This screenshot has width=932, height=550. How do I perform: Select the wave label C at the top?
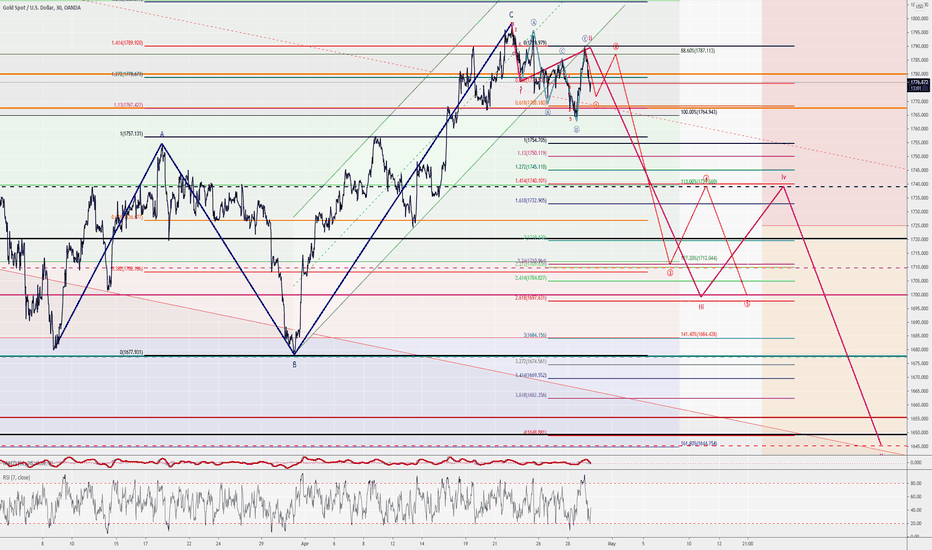click(x=511, y=15)
